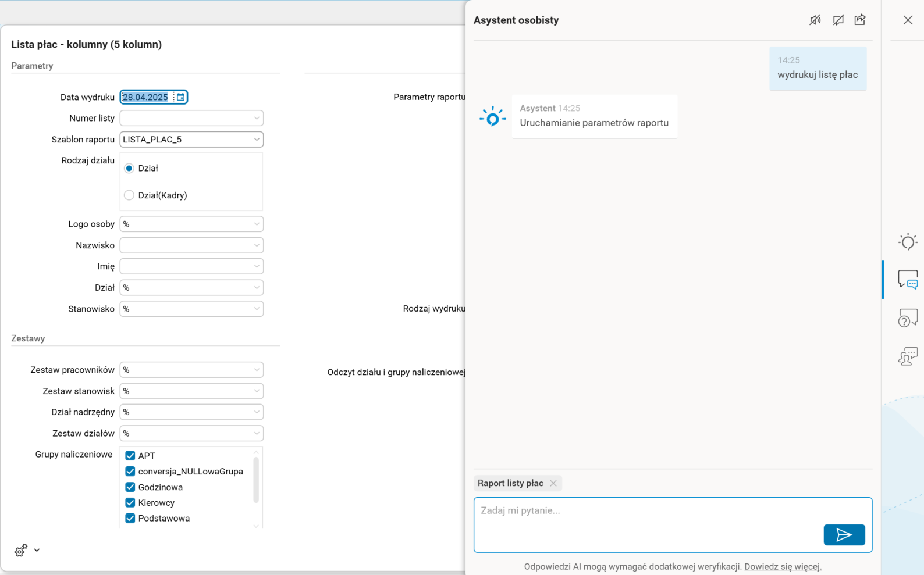Close the Asystent osobisty panel
Image resolution: width=924 pixels, height=575 pixels.
pyautogui.click(x=908, y=20)
